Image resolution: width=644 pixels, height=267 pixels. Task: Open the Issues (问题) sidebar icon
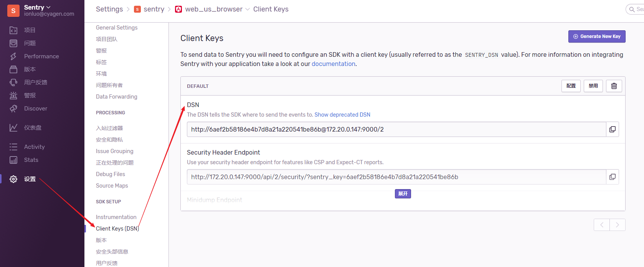[13, 43]
